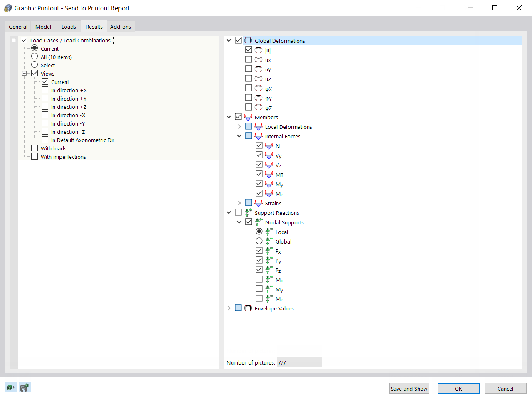Screen dimensions: 532x399
Task: Click the MT internal force icon
Action: pos(269,174)
